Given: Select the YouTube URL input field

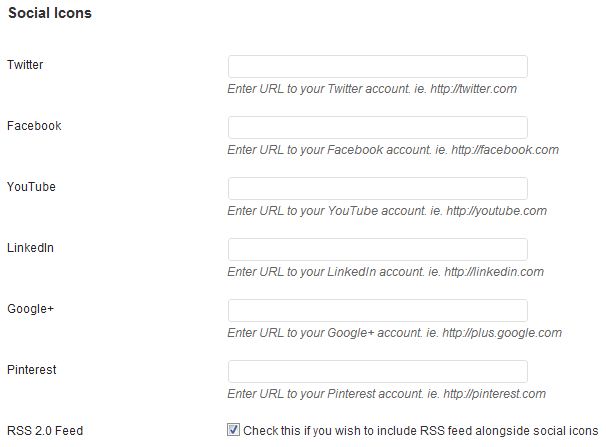Looking at the screenshot, I should [377, 189].
